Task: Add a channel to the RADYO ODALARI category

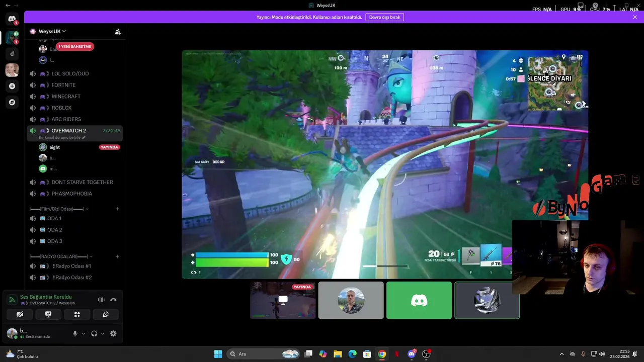Action: coord(117,256)
